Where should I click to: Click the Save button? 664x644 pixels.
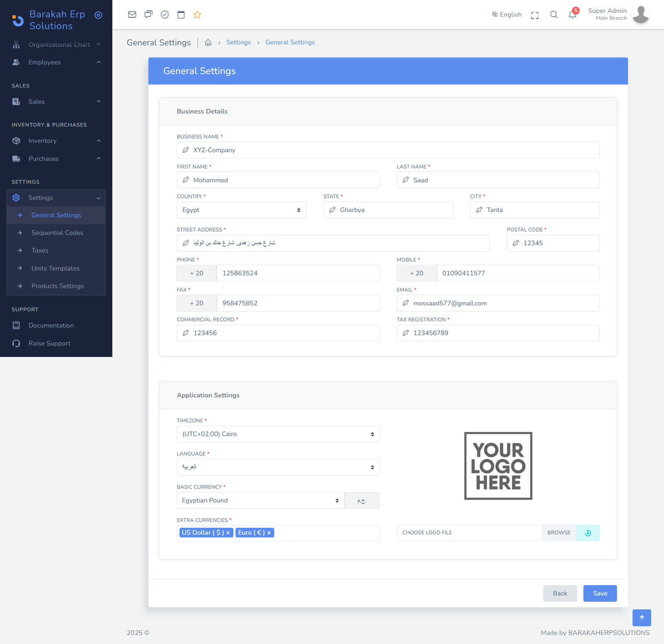tap(600, 593)
